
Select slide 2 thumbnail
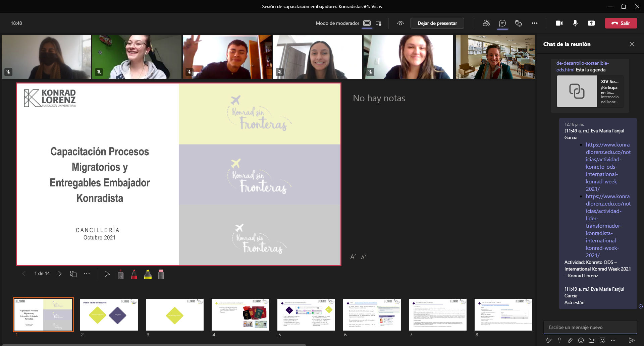pos(109,314)
